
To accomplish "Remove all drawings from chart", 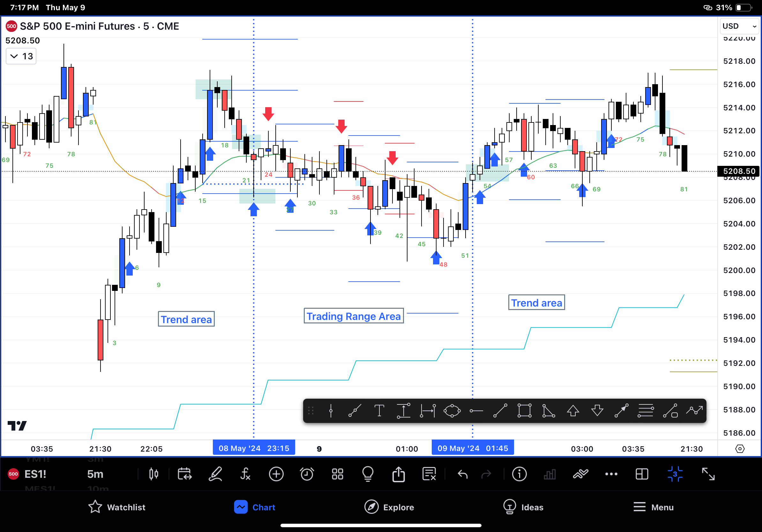I will (x=429, y=474).
